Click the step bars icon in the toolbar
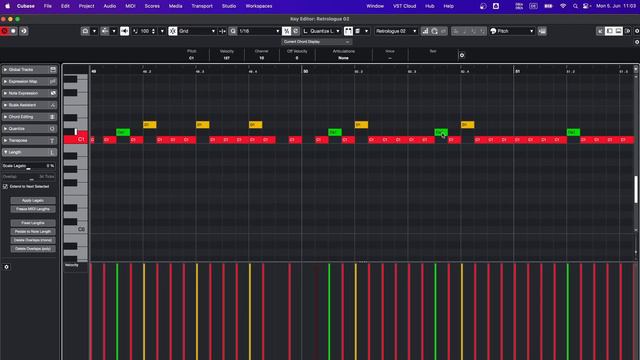Screen dimensions: 640x360 (x=425, y=31)
